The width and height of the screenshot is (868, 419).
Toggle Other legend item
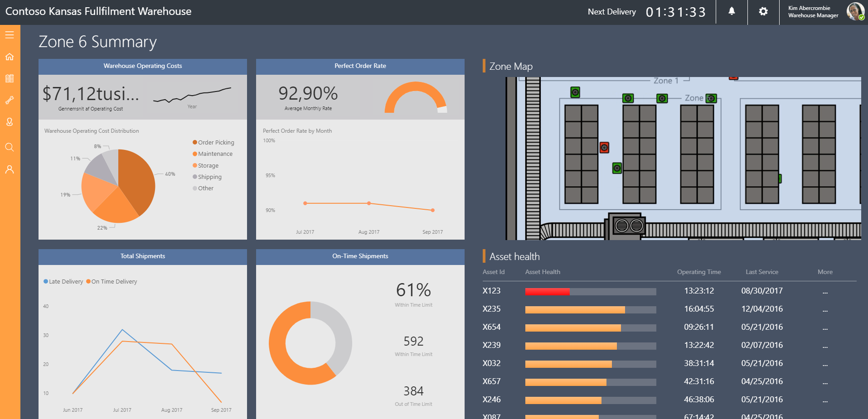point(203,188)
